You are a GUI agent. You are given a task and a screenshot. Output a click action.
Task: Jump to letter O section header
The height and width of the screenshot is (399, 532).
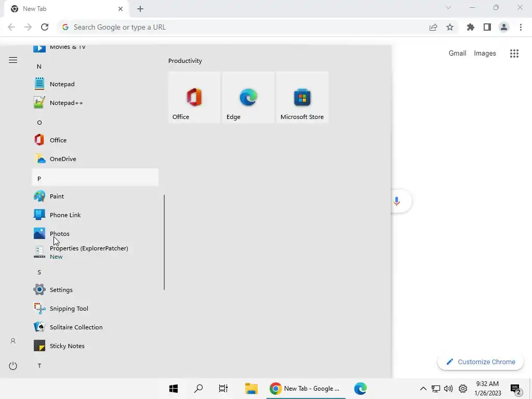(95, 123)
